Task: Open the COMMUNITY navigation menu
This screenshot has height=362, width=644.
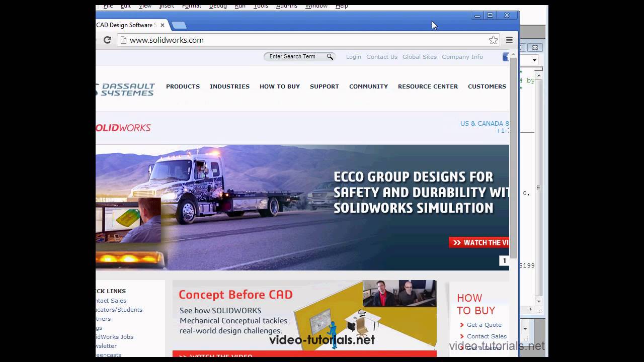Action: tap(368, 86)
